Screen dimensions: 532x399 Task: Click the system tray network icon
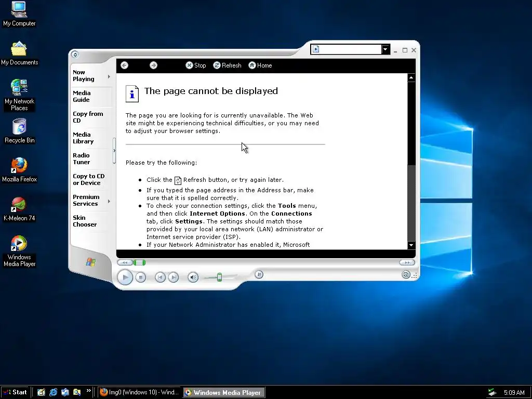coord(493,392)
